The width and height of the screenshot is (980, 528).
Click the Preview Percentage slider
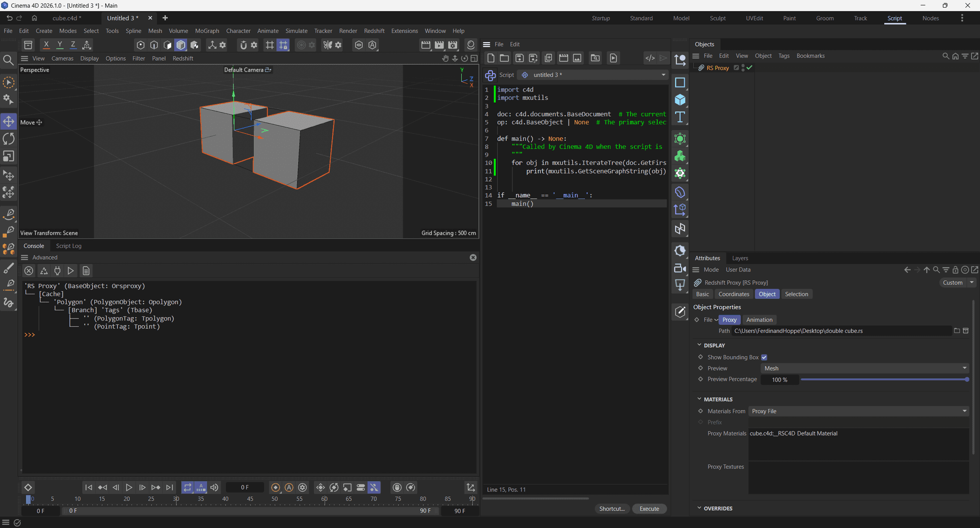[x=884, y=379]
